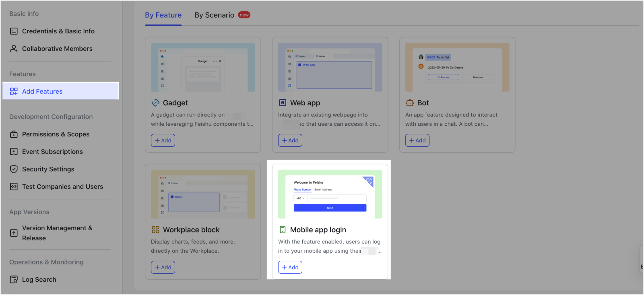Click the Mobile app login description text

pos(330,246)
